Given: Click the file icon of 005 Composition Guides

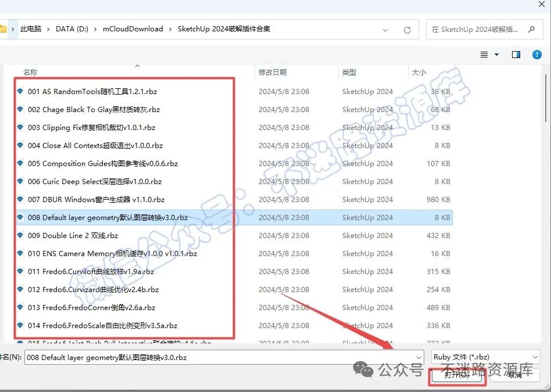Looking at the screenshot, I should point(20,163).
